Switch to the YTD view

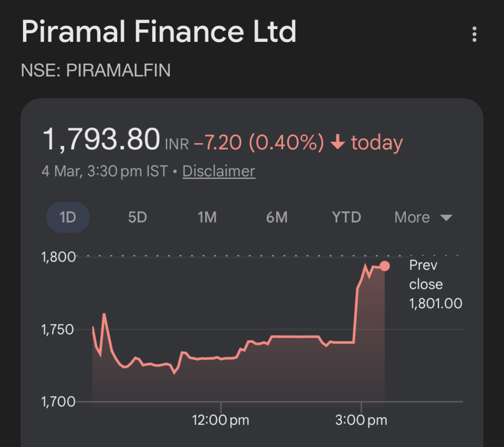point(346,217)
